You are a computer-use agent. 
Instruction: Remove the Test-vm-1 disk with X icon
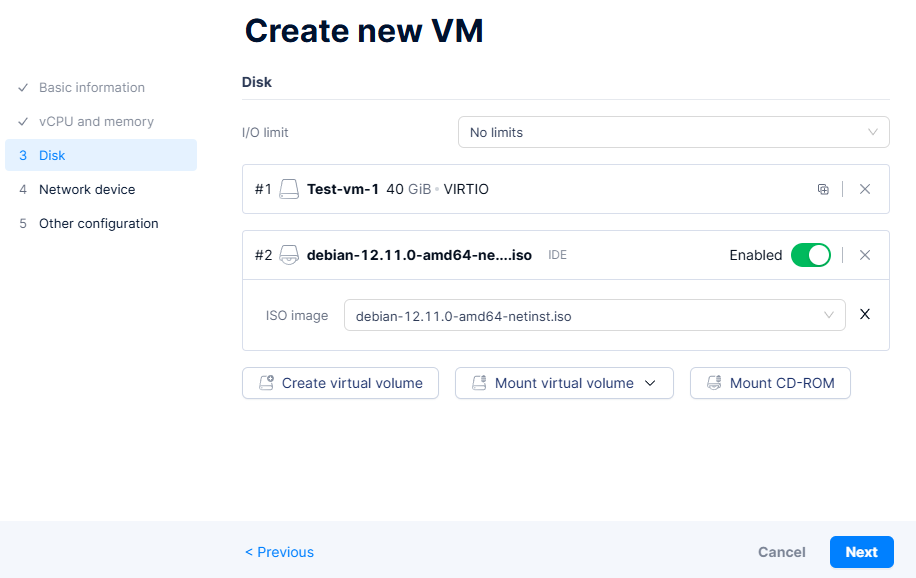pyautogui.click(x=865, y=189)
